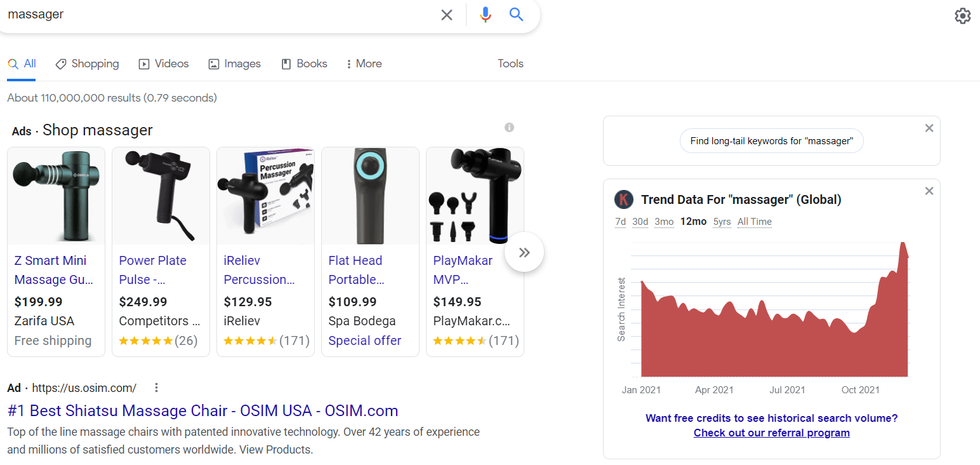This screenshot has height=465, width=980.
Task: Switch to the Images tab
Action: coord(235,64)
